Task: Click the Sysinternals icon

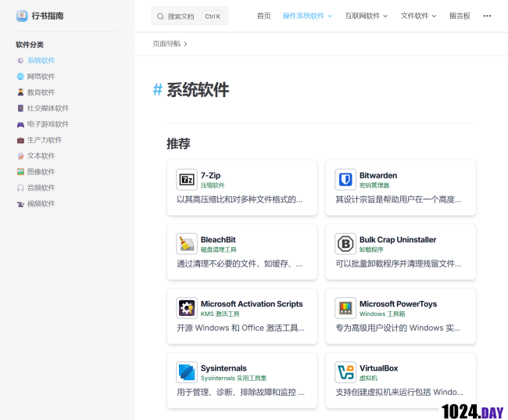Action: click(x=187, y=372)
